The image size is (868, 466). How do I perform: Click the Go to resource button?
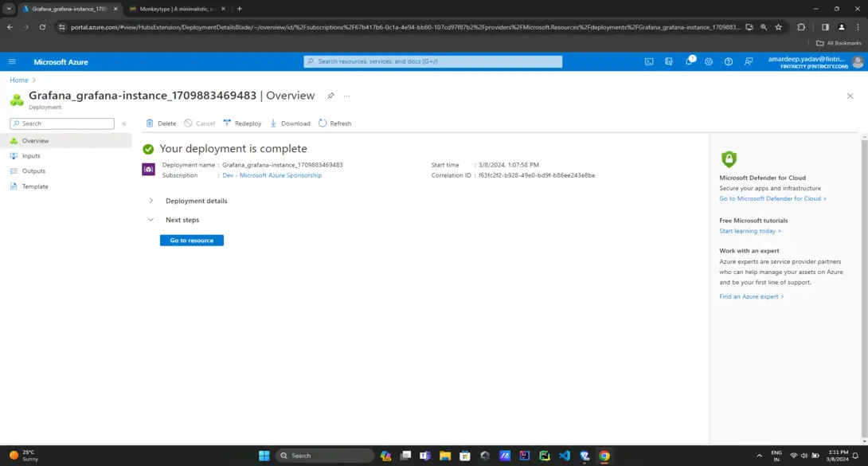click(192, 241)
